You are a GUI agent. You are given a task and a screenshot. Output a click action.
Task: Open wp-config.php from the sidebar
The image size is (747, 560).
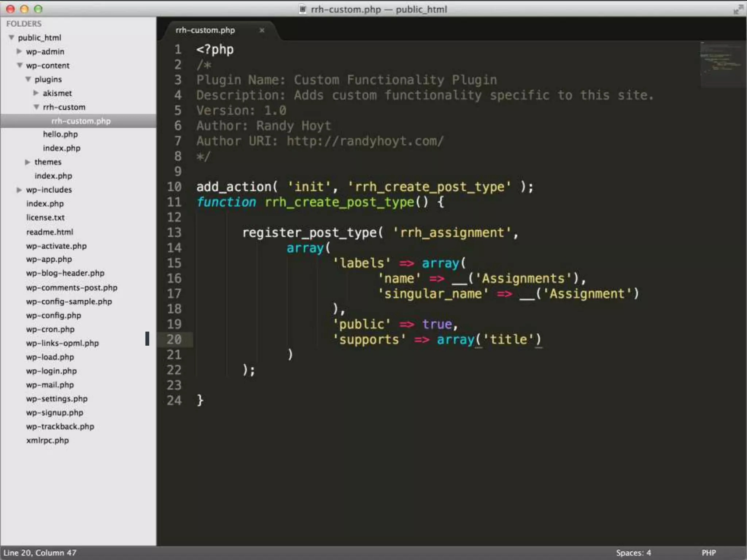pos(54,315)
